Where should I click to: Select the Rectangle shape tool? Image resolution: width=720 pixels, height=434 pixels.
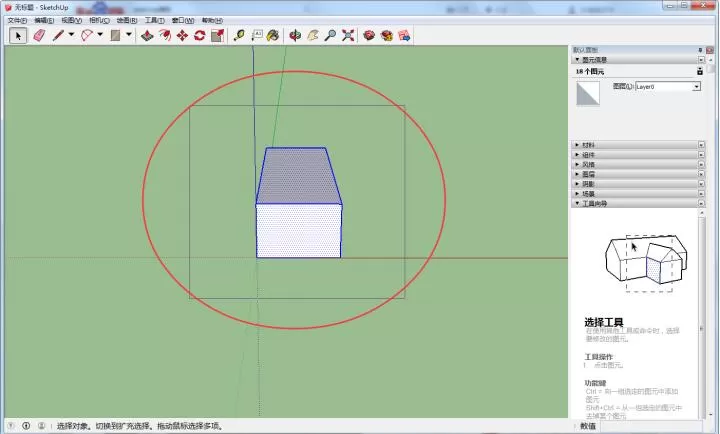pyautogui.click(x=115, y=35)
